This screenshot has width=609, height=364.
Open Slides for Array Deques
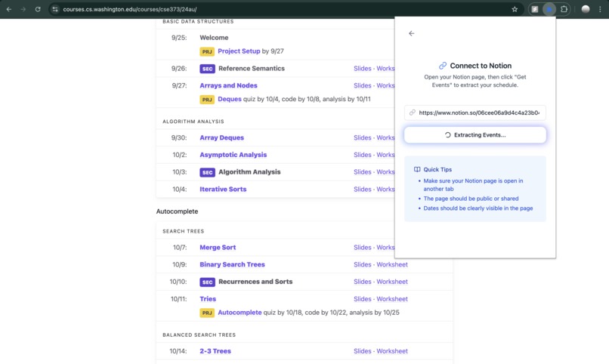pyautogui.click(x=363, y=137)
